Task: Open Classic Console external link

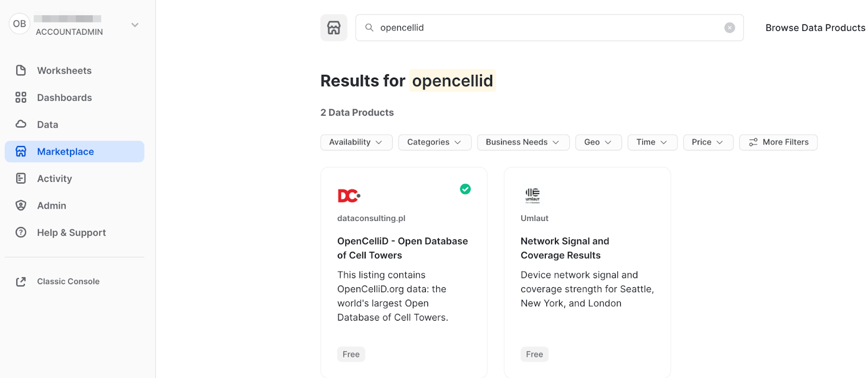Action: (x=68, y=281)
